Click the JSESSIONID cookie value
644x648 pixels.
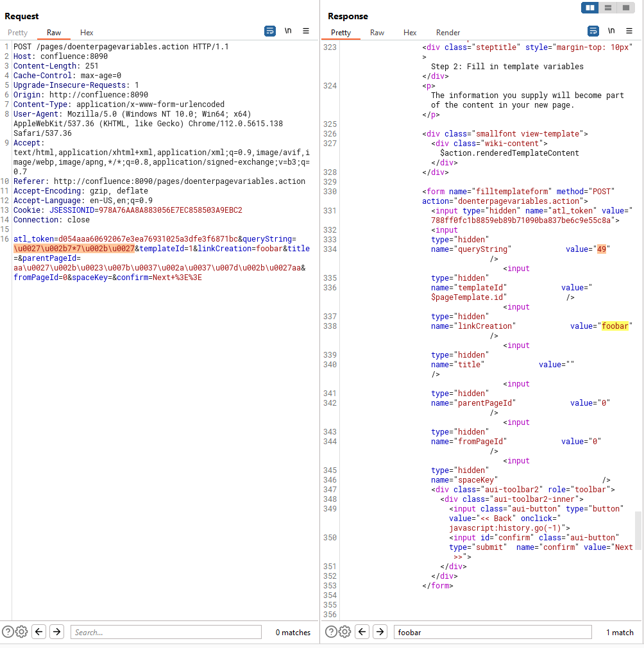click(171, 210)
